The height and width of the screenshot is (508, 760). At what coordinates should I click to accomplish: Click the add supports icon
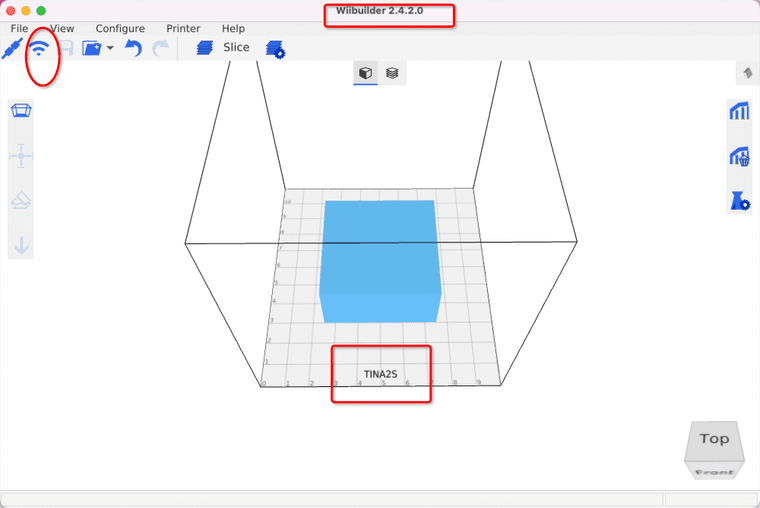point(740,111)
